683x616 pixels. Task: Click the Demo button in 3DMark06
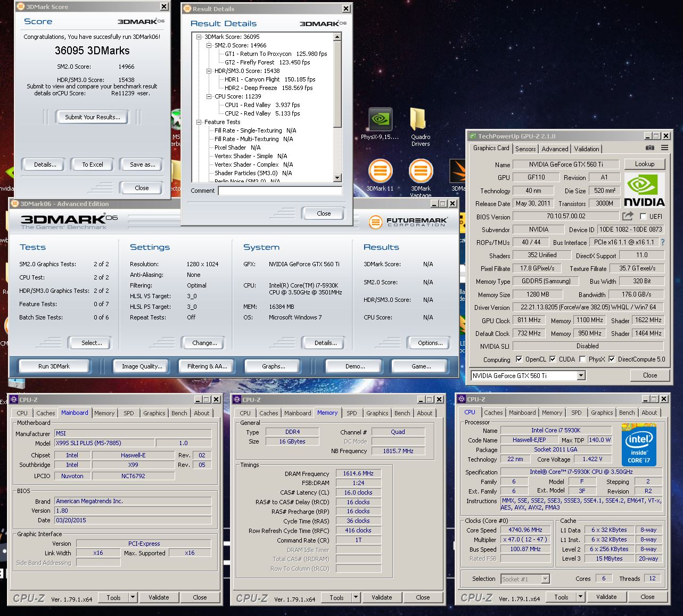tap(355, 366)
